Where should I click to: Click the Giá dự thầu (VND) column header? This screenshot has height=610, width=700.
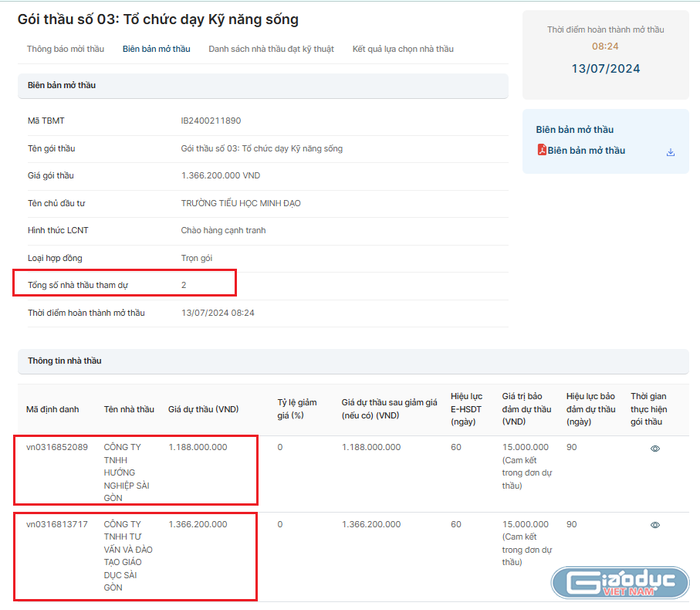[203, 409]
